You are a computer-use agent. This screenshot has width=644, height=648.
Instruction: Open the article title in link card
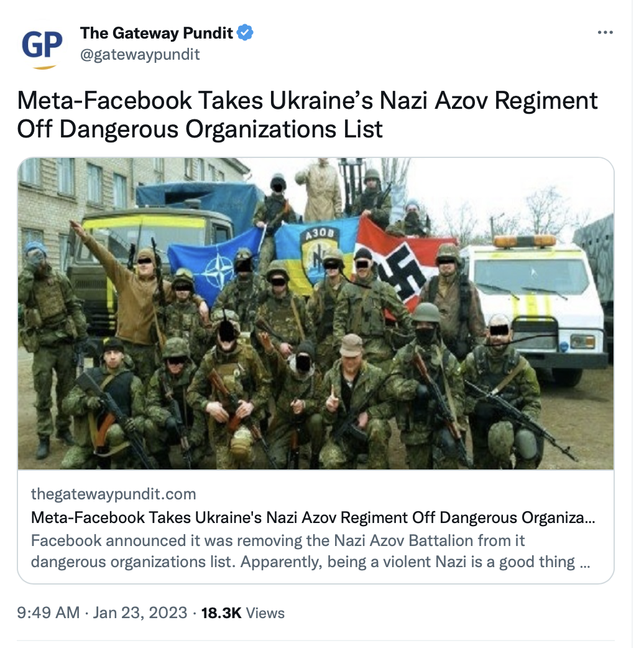click(313, 517)
